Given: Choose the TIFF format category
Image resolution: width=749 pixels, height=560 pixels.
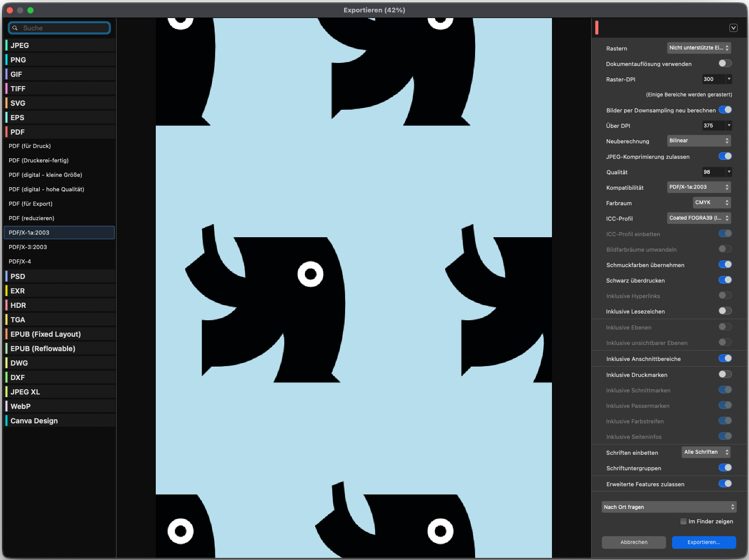Looking at the screenshot, I should tap(60, 89).
